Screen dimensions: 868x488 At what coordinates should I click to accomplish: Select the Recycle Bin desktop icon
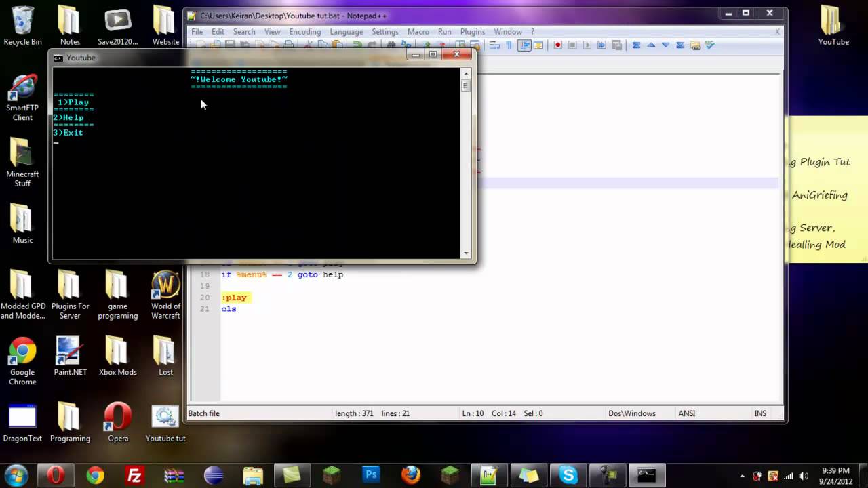(22, 26)
